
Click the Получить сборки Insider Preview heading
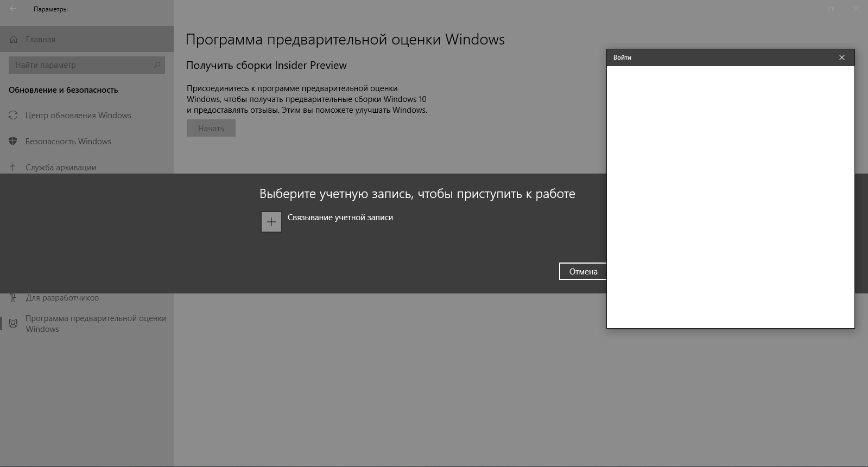click(x=266, y=65)
